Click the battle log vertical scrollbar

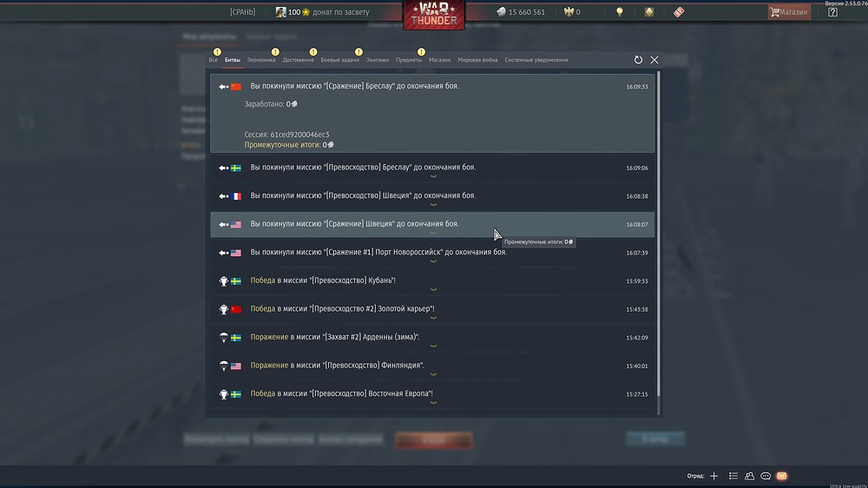658,234
